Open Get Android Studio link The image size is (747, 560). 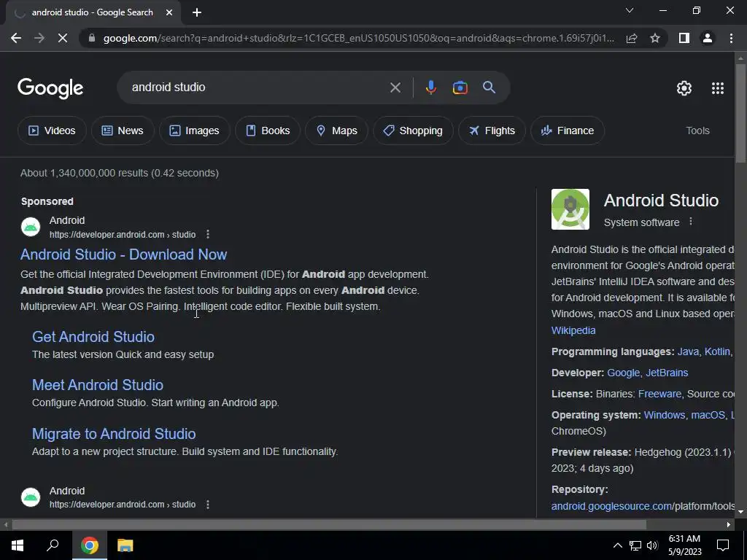tap(93, 337)
